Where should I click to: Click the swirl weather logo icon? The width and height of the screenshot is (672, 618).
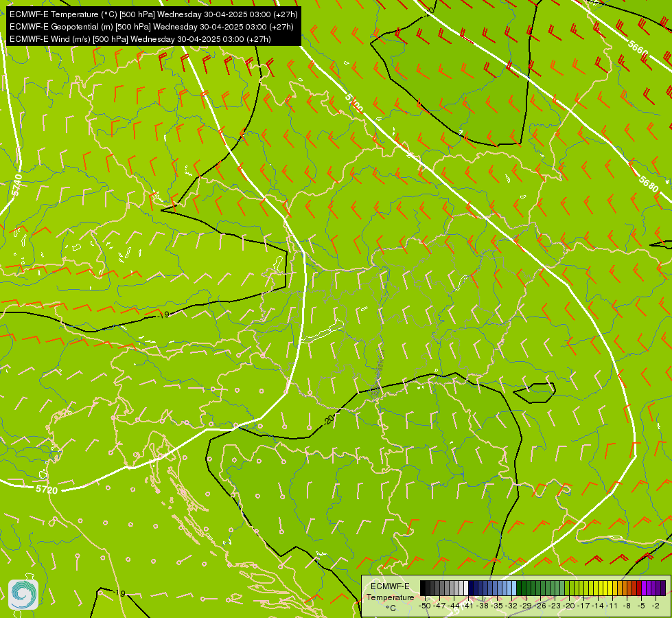(23, 595)
